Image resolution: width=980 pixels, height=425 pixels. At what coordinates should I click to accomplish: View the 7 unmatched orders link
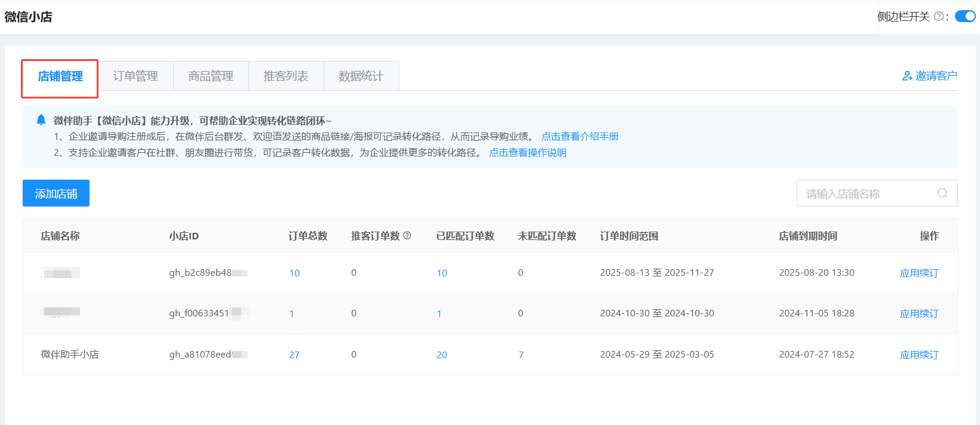click(x=521, y=355)
